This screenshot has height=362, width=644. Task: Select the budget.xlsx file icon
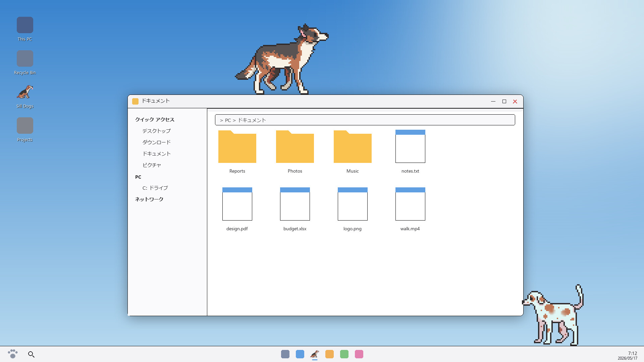click(x=295, y=204)
